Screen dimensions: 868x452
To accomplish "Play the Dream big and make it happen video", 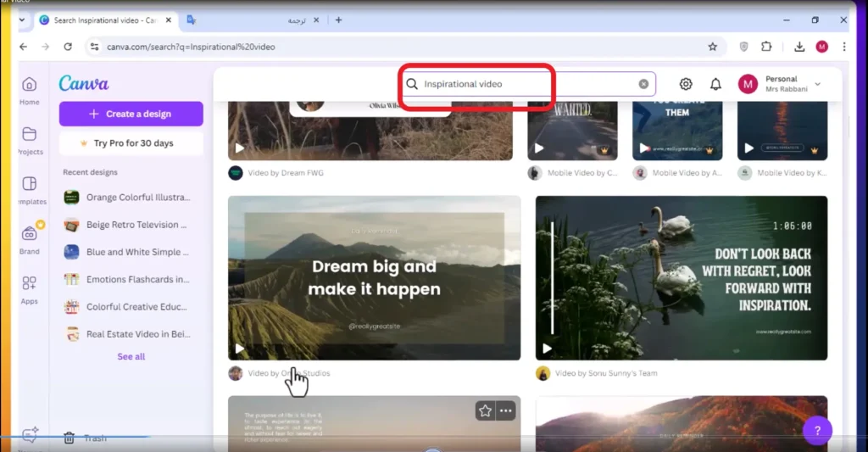I will tap(240, 349).
